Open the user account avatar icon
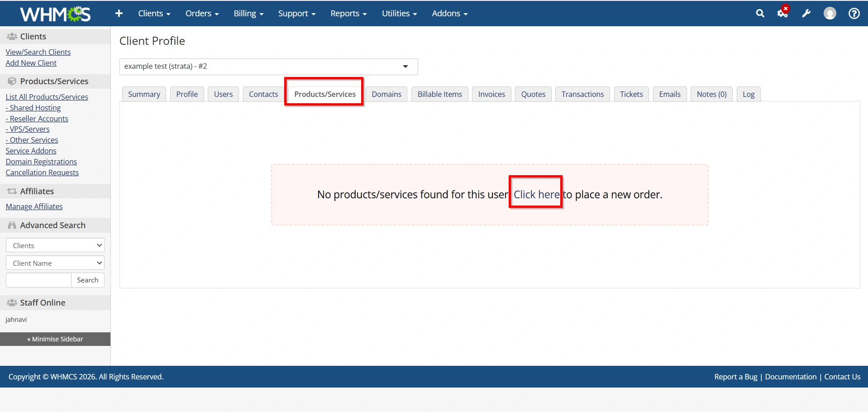Image resolution: width=868 pixels, height=412 pixels. pyautogui.click(x=830, y=14)
